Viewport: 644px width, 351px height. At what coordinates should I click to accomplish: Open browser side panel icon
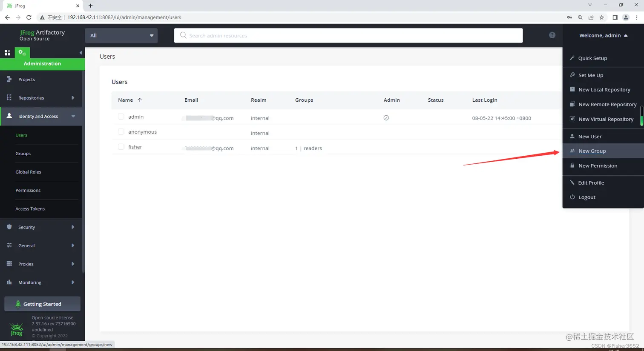pyautogui.click(x=615, y=17)
